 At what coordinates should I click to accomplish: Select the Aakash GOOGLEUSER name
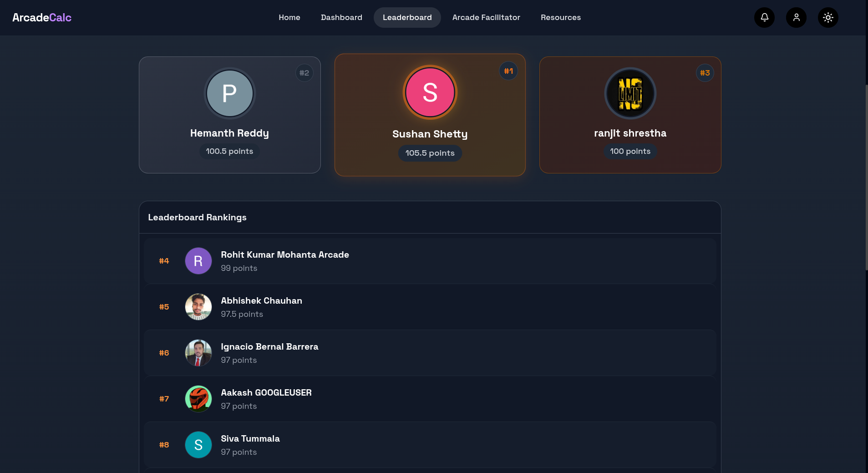coord(266,393)
